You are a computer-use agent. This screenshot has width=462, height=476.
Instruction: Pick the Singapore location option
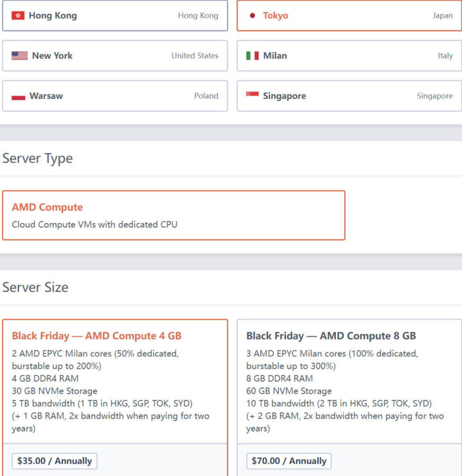click(349, 96)
